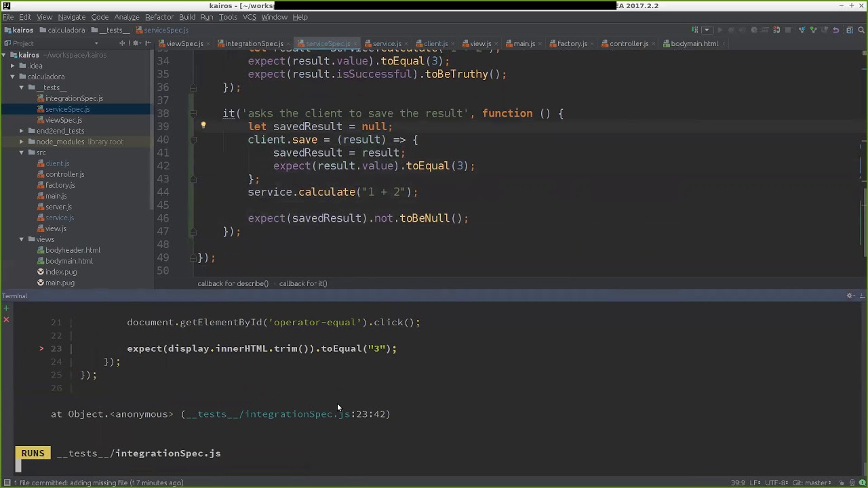Screen dimensions: 868x488
Task: Collapse the views folder
Action: pos(22,239)
